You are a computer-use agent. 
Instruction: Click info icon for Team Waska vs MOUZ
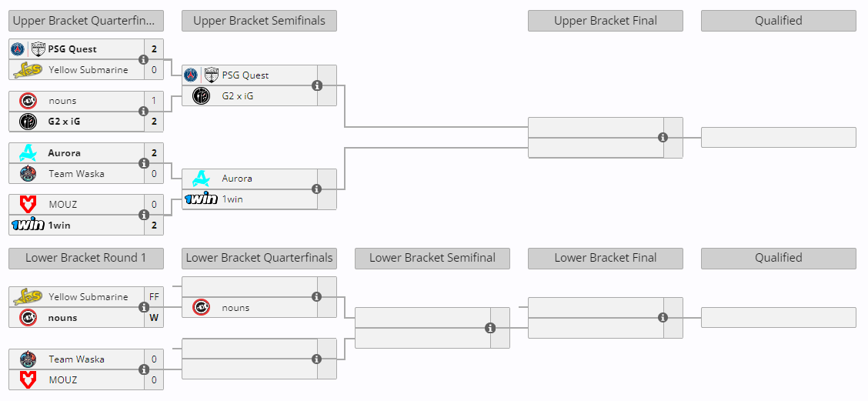144,369
